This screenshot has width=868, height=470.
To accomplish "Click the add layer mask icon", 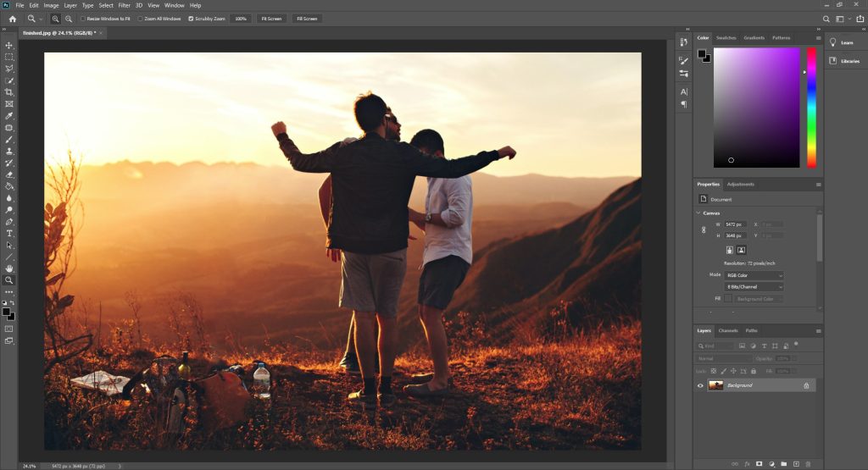I will [x=759, y=464].
